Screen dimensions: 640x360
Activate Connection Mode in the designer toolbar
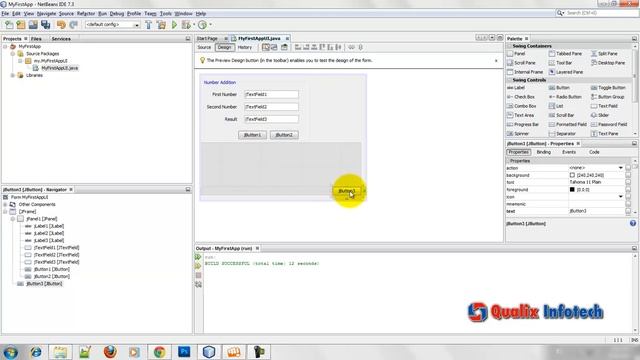pyautogui.click(x=274, y=47)
